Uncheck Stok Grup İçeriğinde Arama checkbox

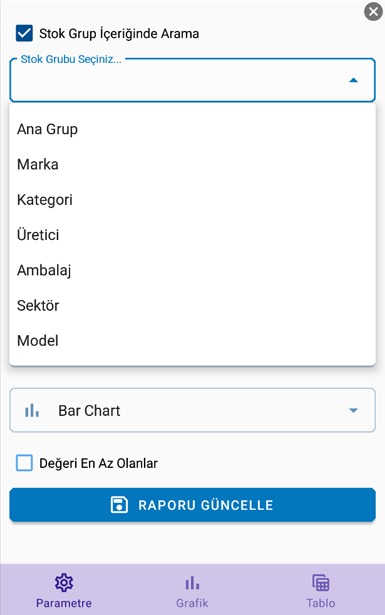pos(24,33)
